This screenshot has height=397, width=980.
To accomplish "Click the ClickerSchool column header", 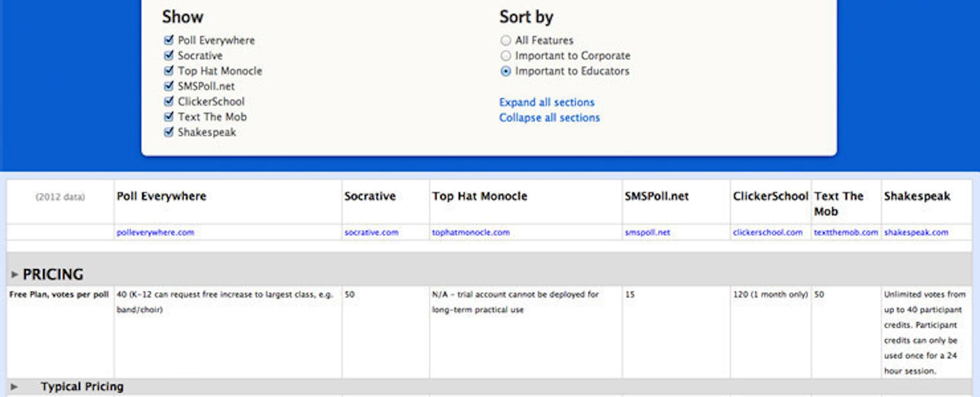I will coord(771,196).
